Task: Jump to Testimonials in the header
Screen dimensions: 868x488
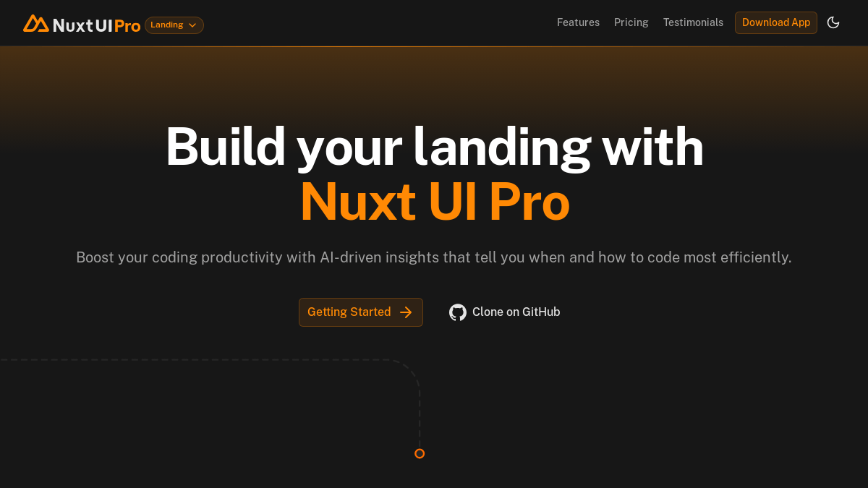Action: [x=693, y=22]
